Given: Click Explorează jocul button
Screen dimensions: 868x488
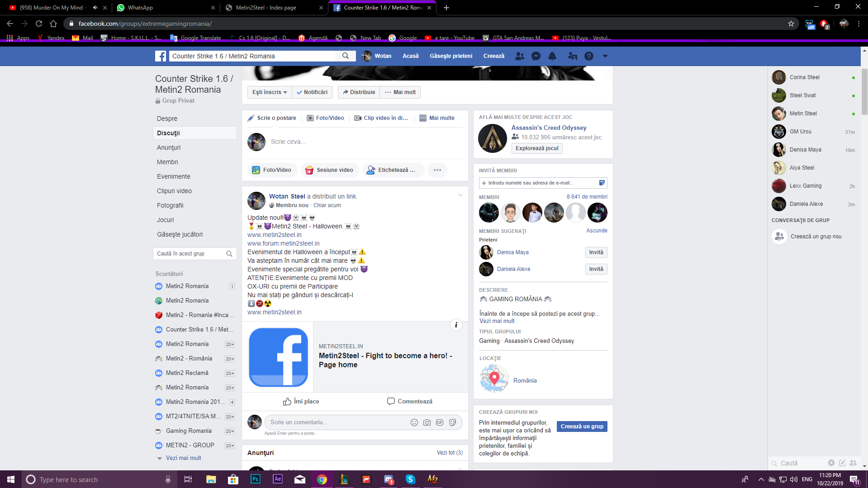Looking at the screenshot, I should pyautogui.click(x=537, y=148).
